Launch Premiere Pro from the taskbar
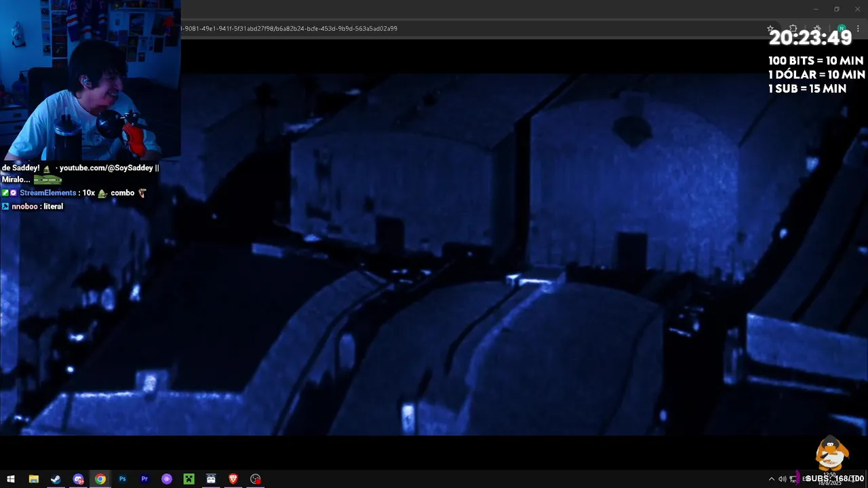 coord(144,479)
